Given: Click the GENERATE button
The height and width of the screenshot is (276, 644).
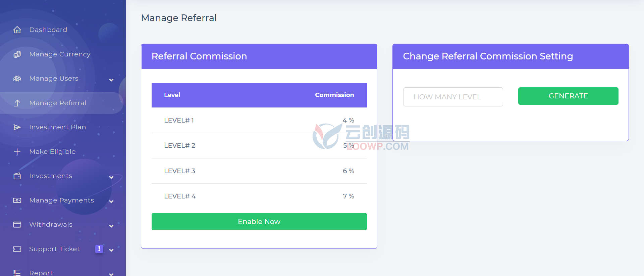Looking at the screenshot, I should pos(568,96).
